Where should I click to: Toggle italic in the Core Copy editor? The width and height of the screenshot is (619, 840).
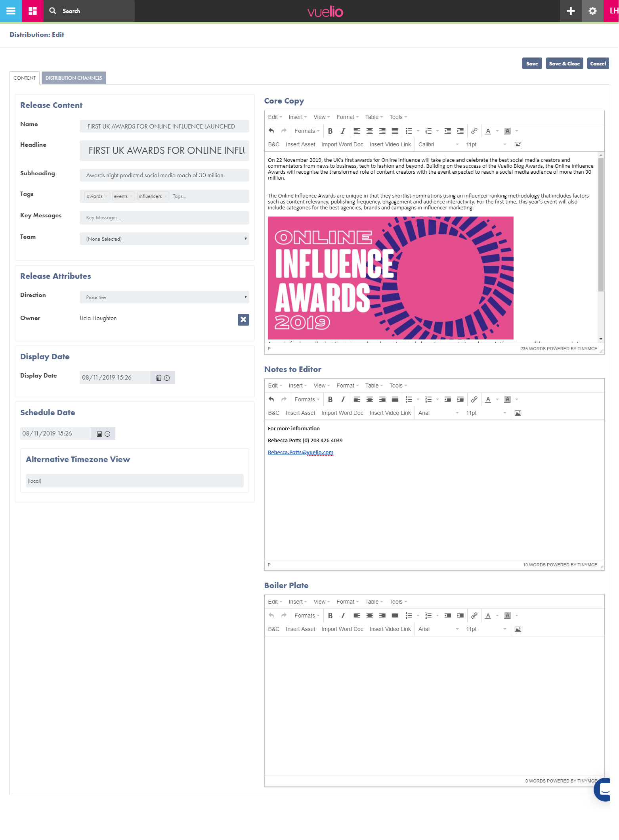pyautogui.click(x=343, y=131)
